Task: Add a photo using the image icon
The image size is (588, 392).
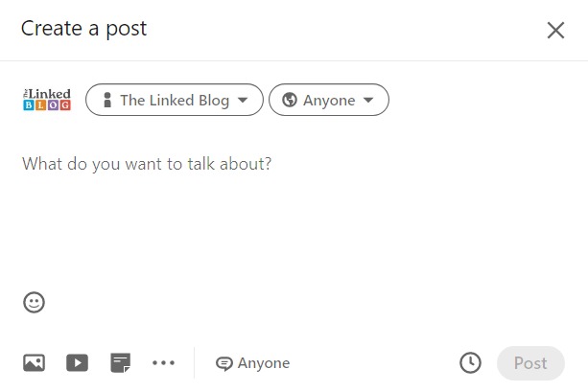Action: (x=34, y=363)
